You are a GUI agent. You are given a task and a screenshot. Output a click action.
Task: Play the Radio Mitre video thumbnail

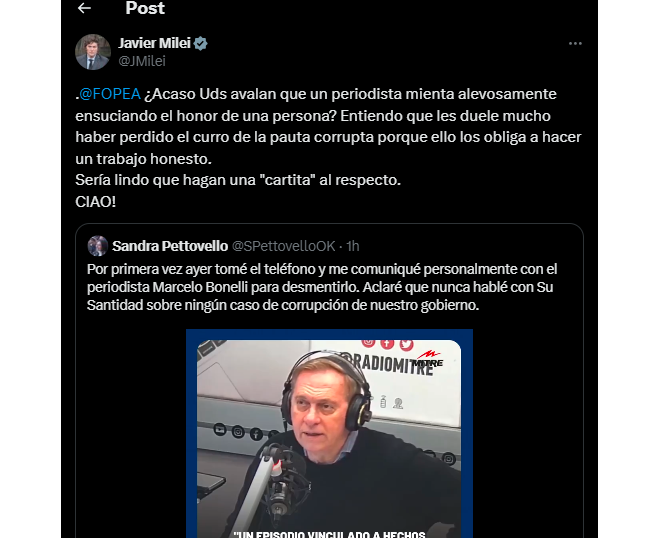[x=329, y=436]
